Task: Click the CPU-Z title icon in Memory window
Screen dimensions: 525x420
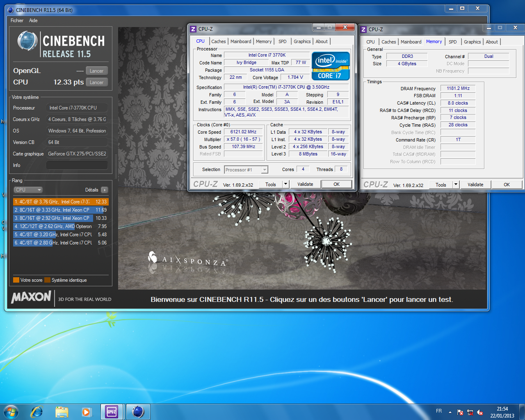Action: [363, 29]
